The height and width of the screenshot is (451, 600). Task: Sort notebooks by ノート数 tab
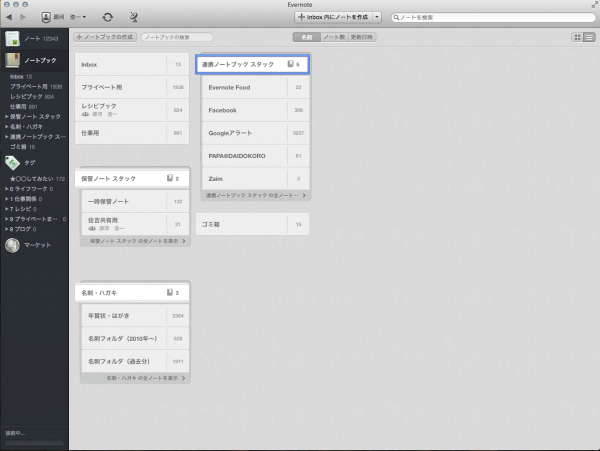click(334, 37)
